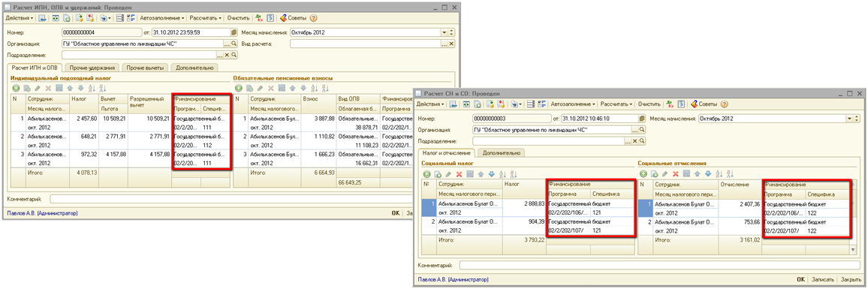Delete row in Социальный налог table toolbar
The image size is (868, 289).
point(459,174)
